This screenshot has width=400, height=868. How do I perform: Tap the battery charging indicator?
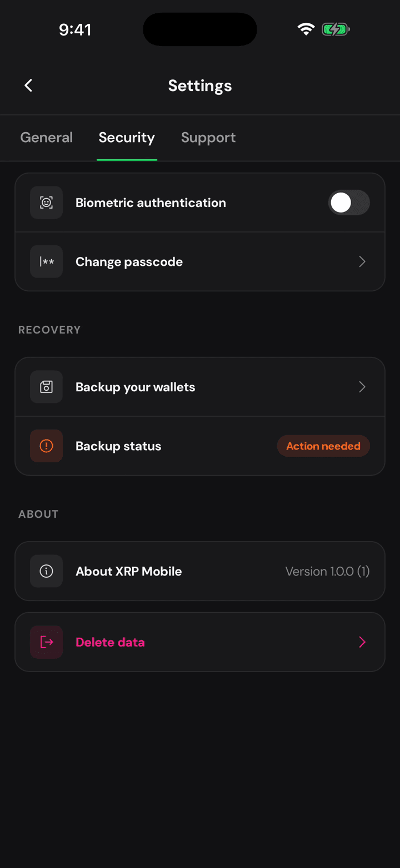point(336,29)
